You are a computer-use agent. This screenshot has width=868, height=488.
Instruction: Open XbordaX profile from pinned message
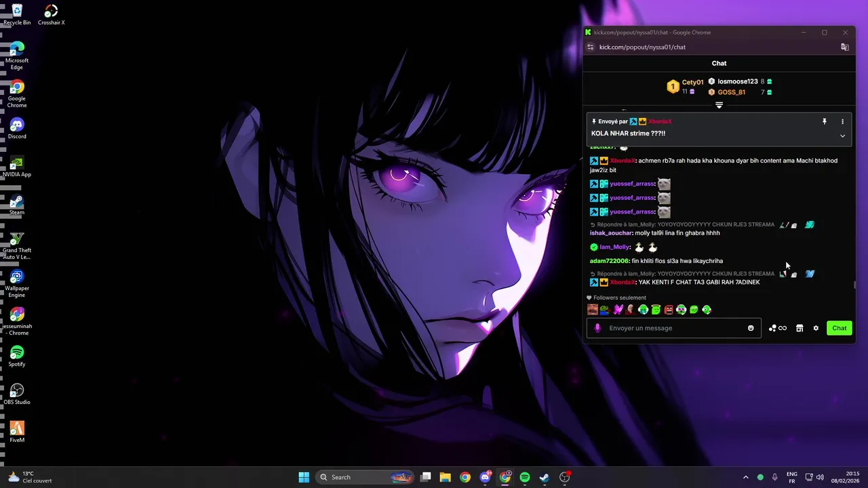[x=660, y=121]
